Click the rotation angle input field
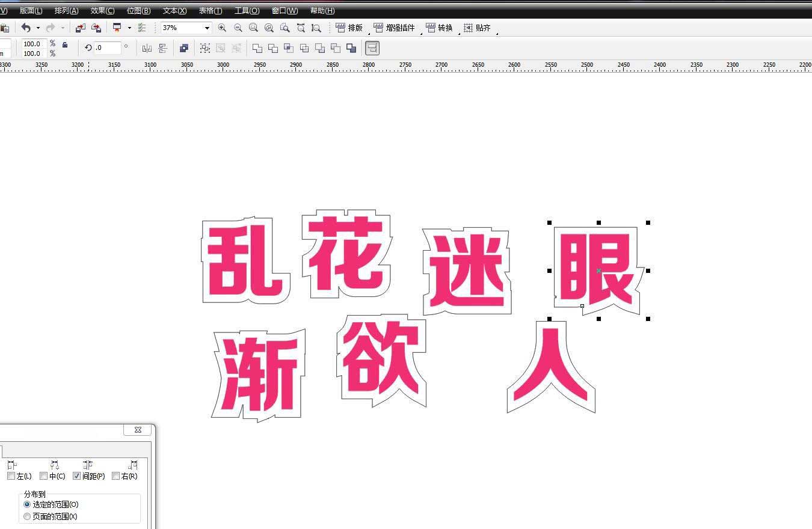Image resolution: width=812 pixels, height=529 pixels. pos(107,48)
